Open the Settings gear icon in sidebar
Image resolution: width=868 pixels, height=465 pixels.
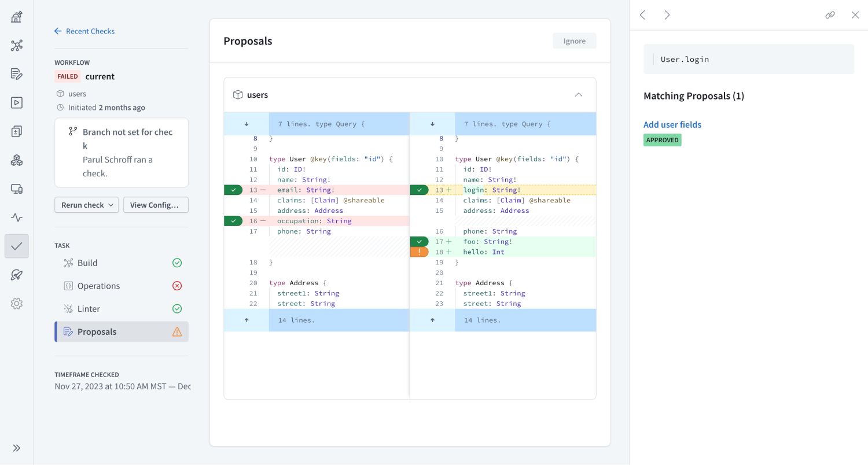click(x=17, y=304)
